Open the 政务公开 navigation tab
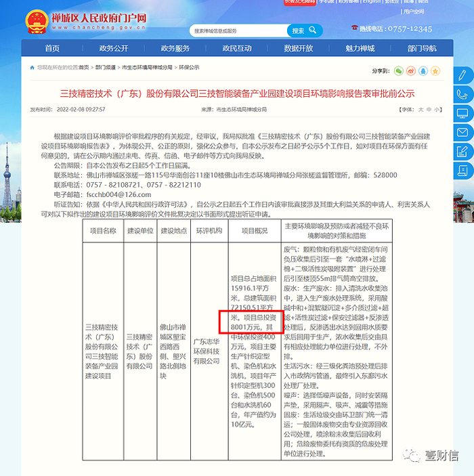474x476 pixels. click(114, 48)
